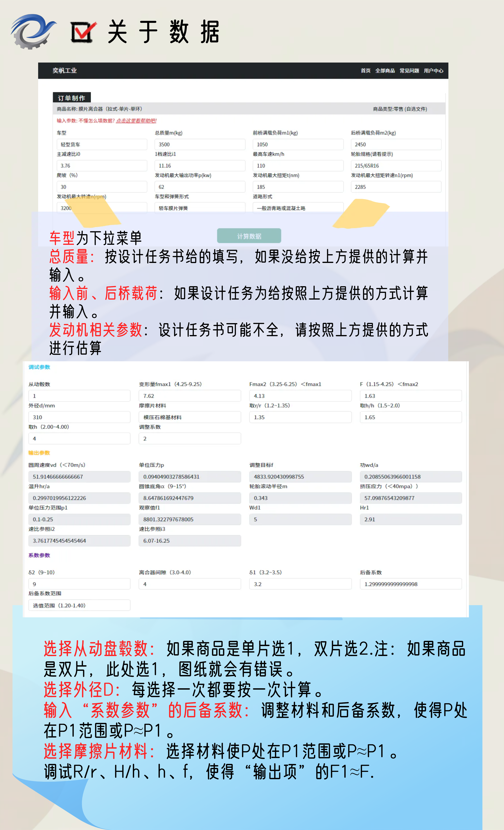Click the 点击这里看帮助吧 help link

136,121
